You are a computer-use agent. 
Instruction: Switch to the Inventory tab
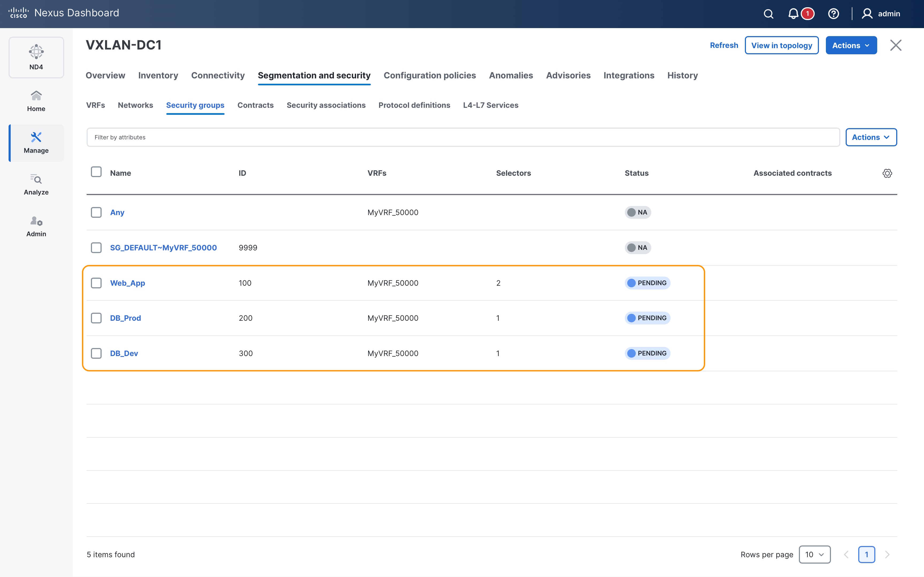click(158, 75)
